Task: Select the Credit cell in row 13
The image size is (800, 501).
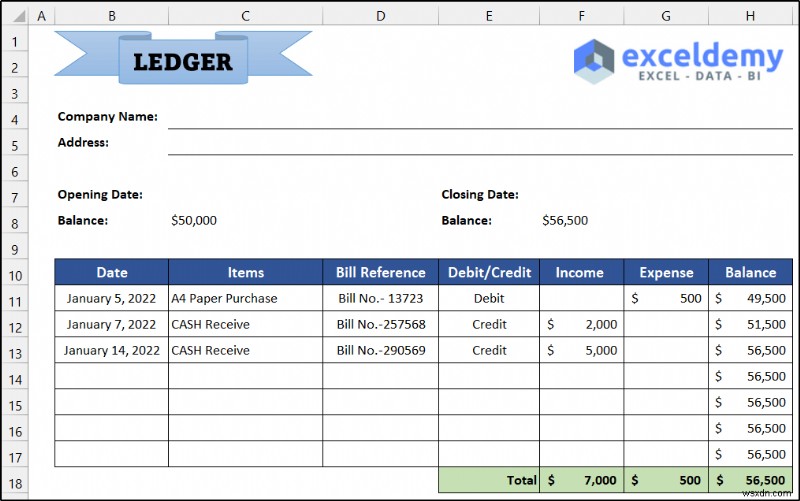Action: point(489,350)
